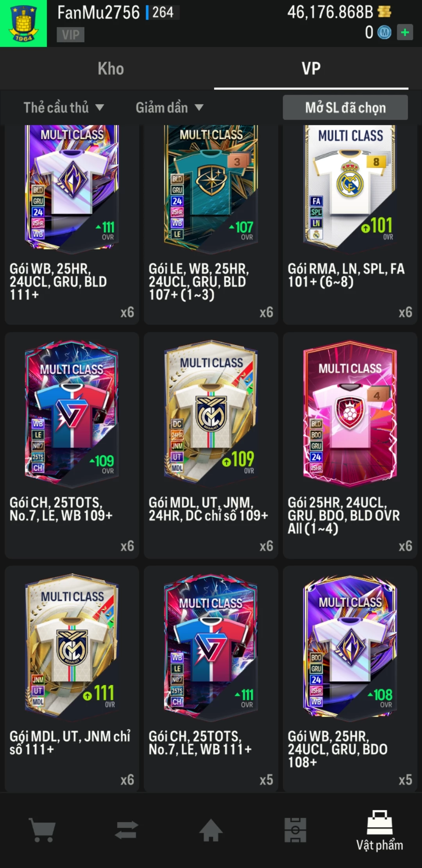Switch to the Kho tab
Screen dimensions: 422x868
[111, 69]
